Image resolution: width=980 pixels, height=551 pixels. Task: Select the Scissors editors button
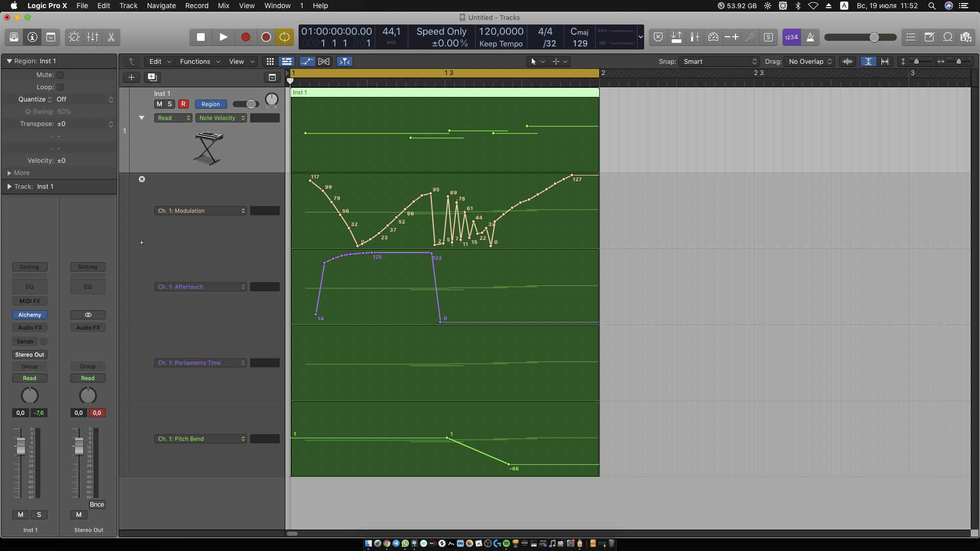click(x=111, y=37)
